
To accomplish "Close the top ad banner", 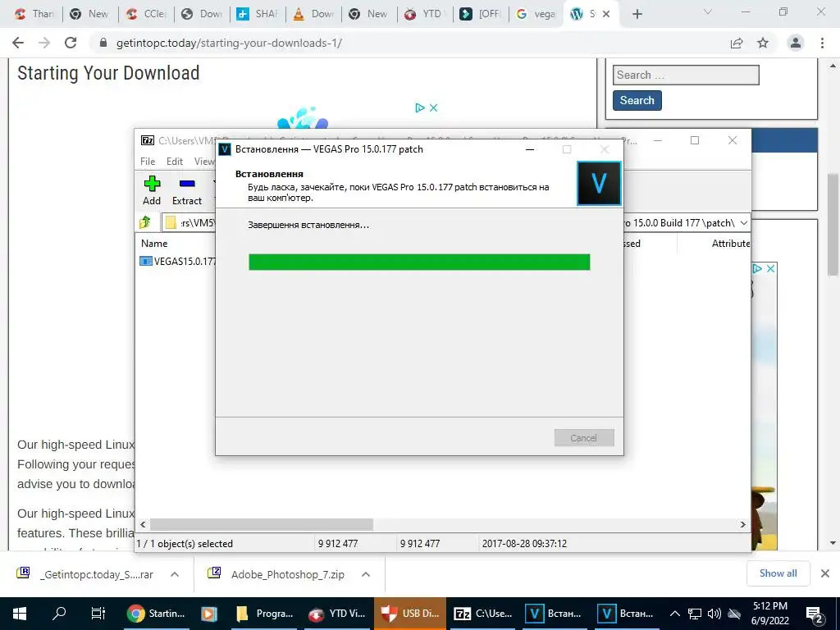I will (x=433, y=107).
